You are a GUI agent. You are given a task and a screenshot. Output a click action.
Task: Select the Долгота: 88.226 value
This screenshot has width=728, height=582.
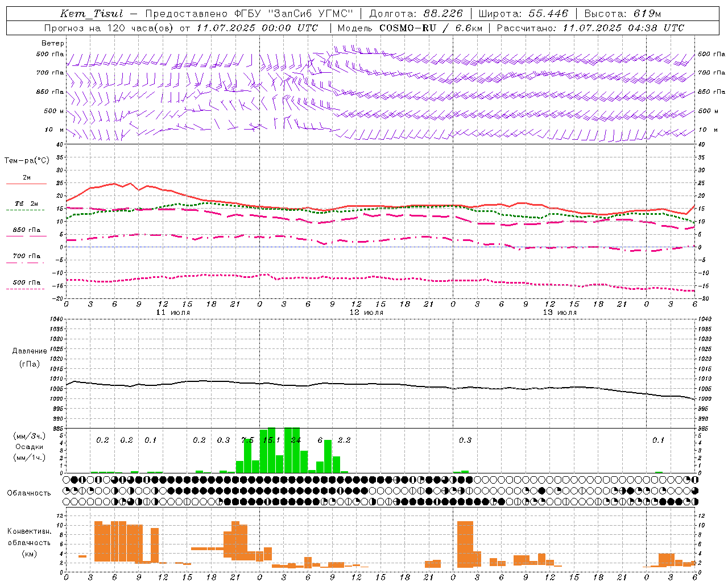click(416, 14)
